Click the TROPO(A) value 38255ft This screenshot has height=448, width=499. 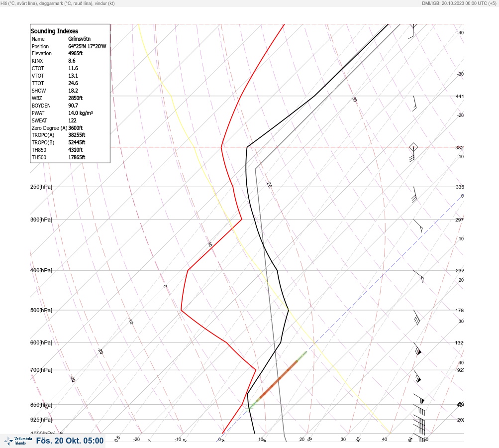tap(77, 135)
